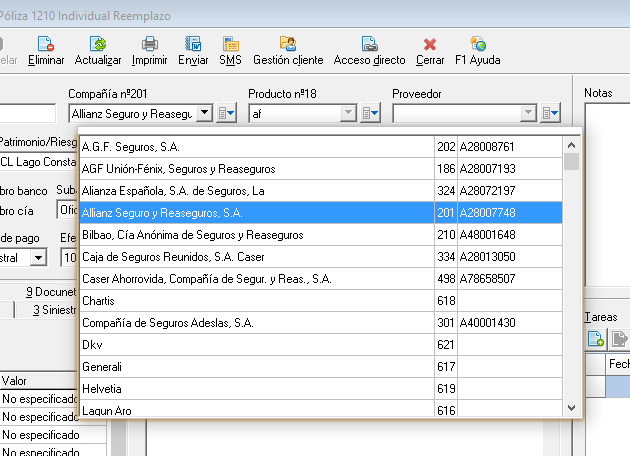Click the scroll-down arrow of company list
The width and height of the screenshot is (630, 456).
[x=571, y=408]
